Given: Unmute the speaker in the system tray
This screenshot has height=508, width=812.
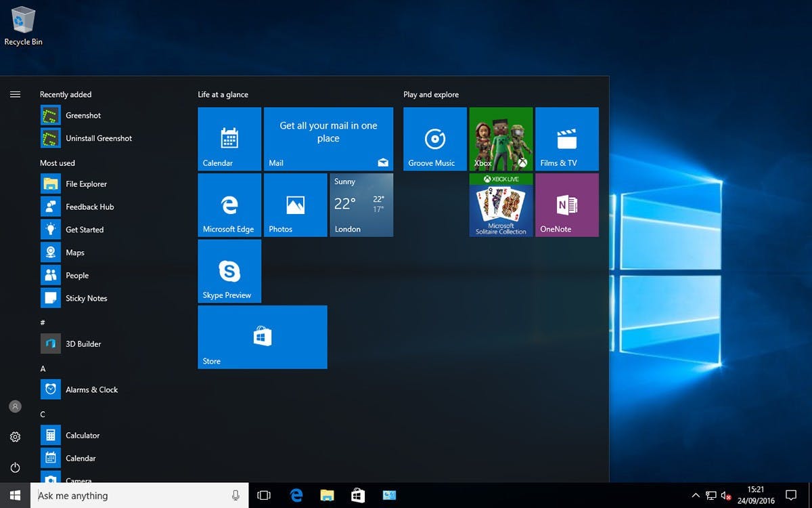Looking at the screenshot, I should click(726, 495).
